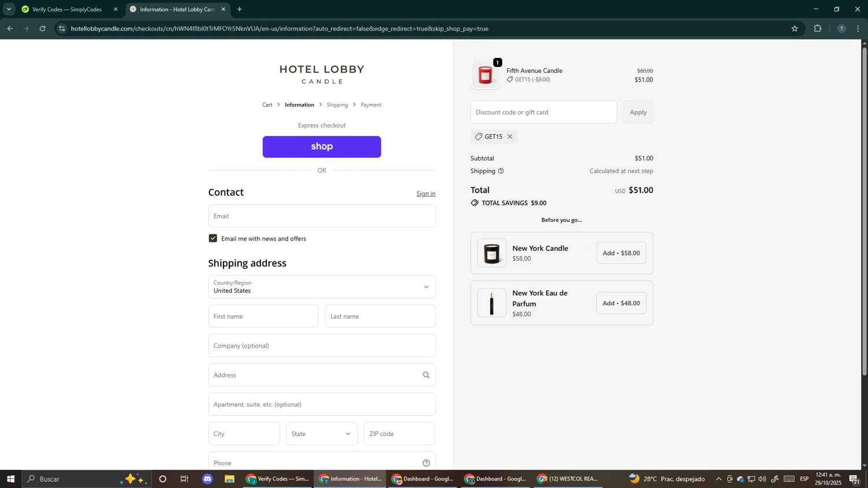Bookmark this page with the star icon
Viewport: 868px width, 488px height.
pyautogui.click(x=795, y=28)
